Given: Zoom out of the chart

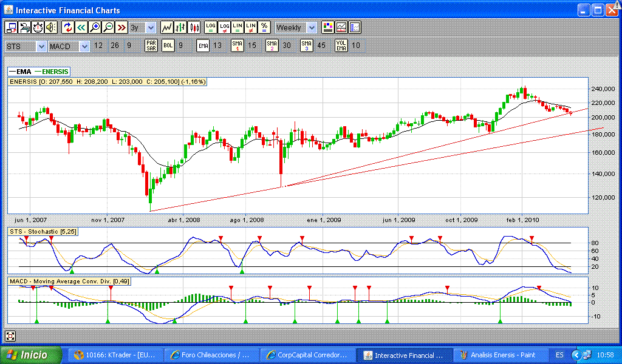Looking at the screenshot, I should pos(108,27).
